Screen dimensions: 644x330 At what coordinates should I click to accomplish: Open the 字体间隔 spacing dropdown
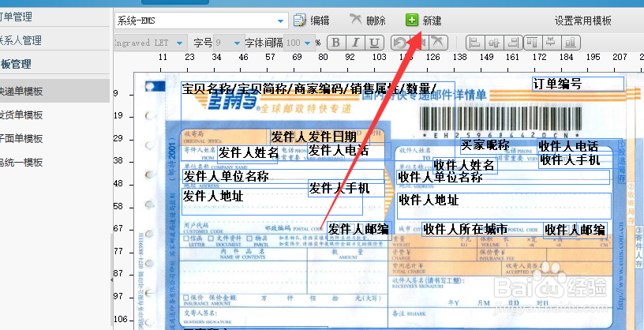click(x=308, y=43)
